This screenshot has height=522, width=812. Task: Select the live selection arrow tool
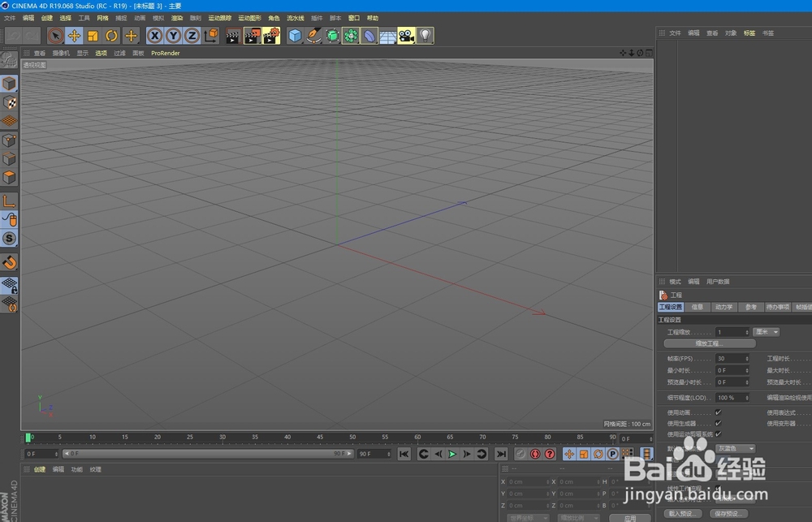(x=55, y=36)
